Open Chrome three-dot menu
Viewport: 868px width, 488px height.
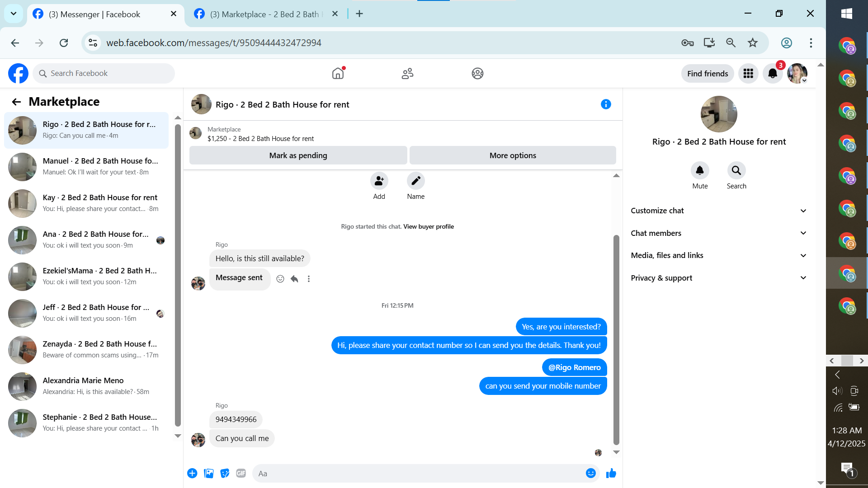[811, 43]
